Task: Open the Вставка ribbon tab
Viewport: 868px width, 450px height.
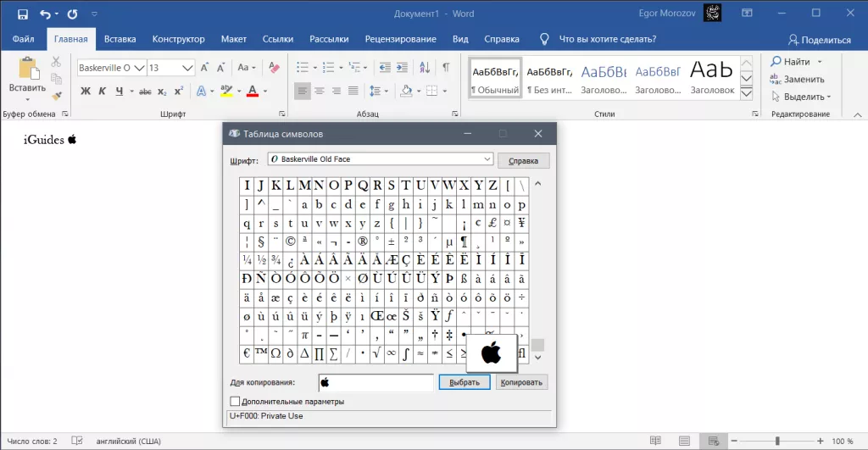Action: point(120,39)
